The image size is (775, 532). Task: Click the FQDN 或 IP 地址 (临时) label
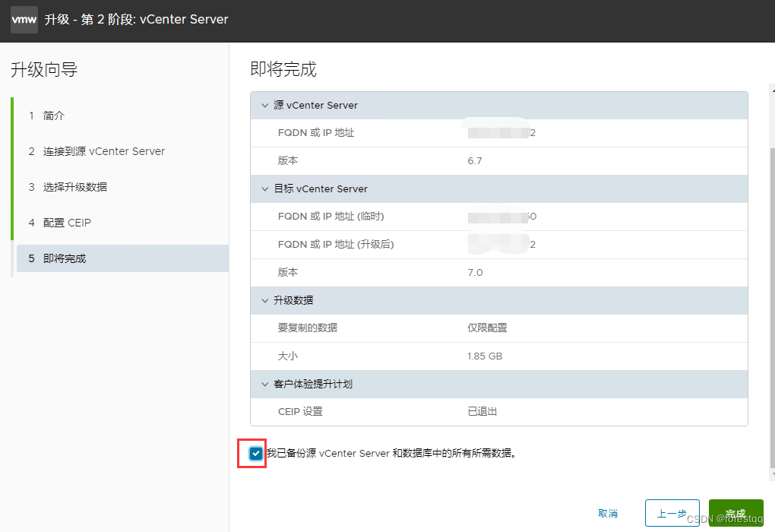[331, 216]
